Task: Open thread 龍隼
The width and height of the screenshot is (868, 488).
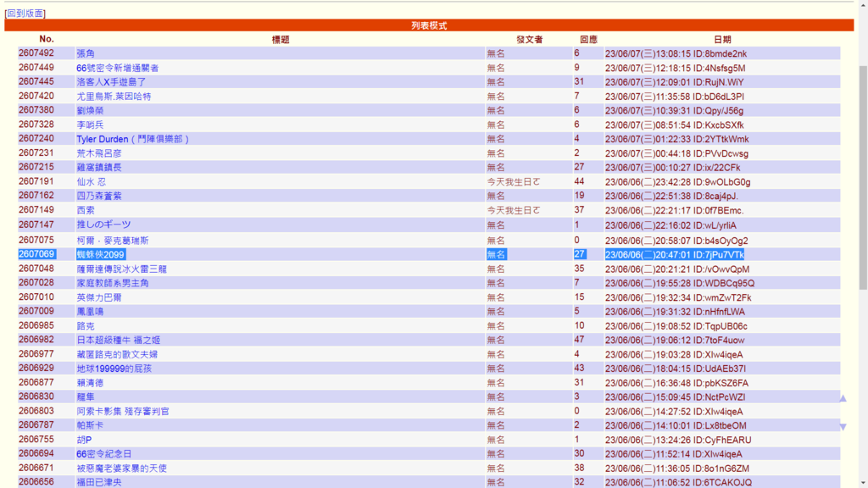Action: coord(86,397)
